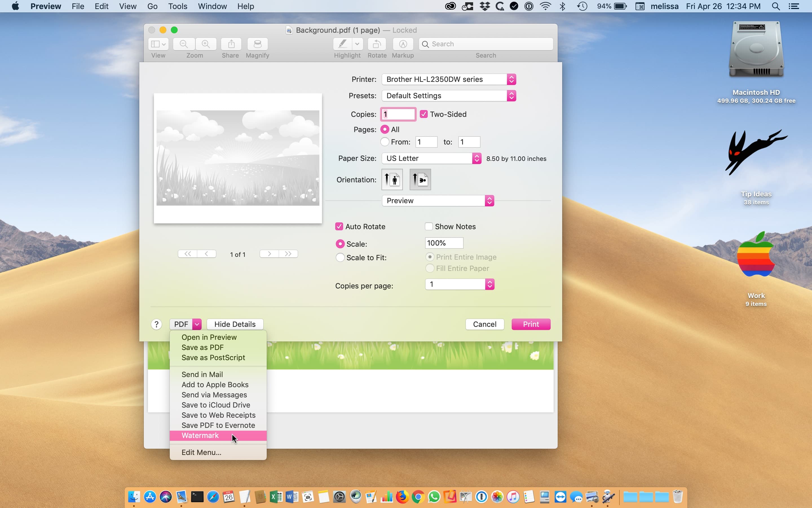Open Spotlight search in the menu bar
The height and width of the screenshot is (508, 812).
776,6
